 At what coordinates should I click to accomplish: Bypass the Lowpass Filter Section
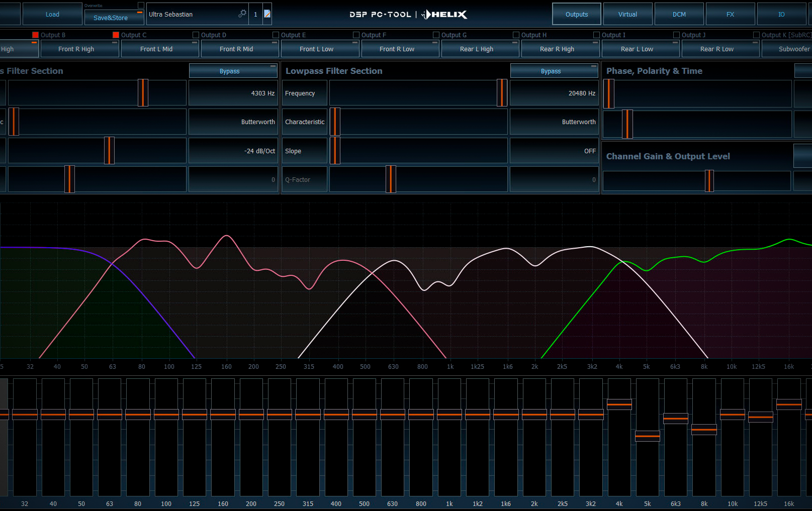[554, 71]
